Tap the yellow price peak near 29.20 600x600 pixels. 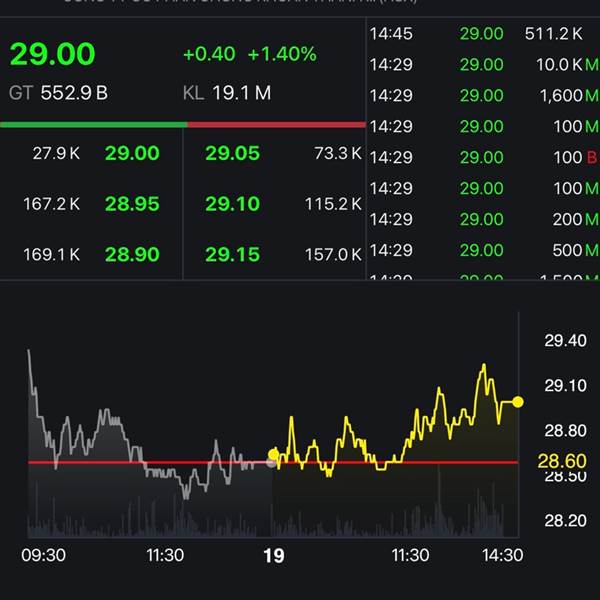(x=484, y=366)
